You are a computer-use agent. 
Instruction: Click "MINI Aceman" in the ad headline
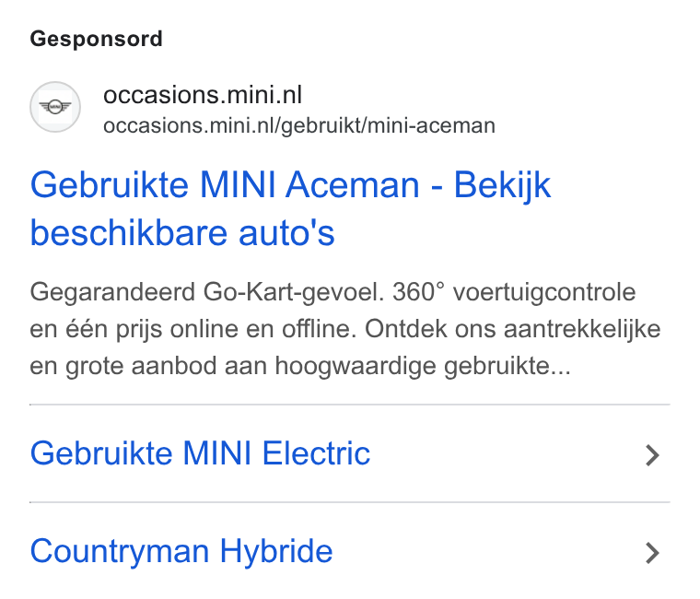309,185
